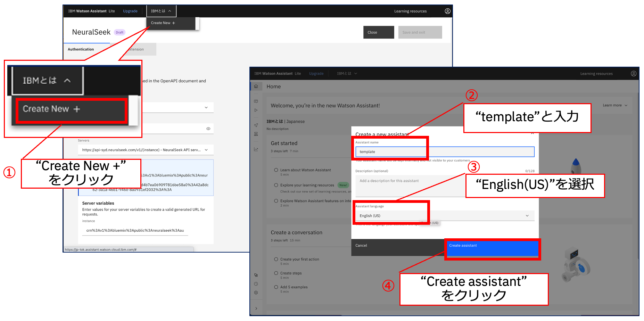The image size is (644, 321).
Task: Open Learning resources in NeuralSeek window header
Action: [x=411, y=11]
